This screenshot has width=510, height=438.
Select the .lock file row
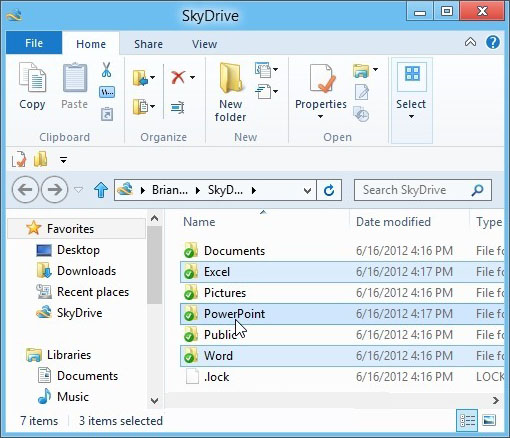(x=342, y=377)
